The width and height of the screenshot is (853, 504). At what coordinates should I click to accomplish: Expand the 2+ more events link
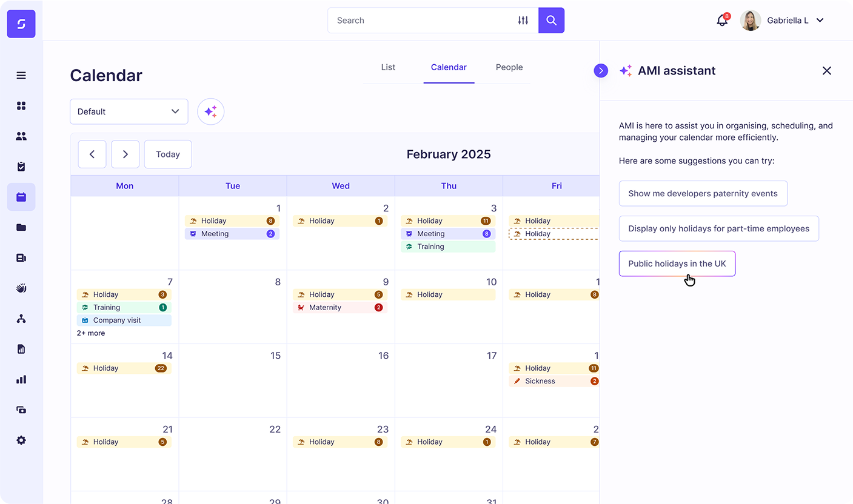point(91,333)
